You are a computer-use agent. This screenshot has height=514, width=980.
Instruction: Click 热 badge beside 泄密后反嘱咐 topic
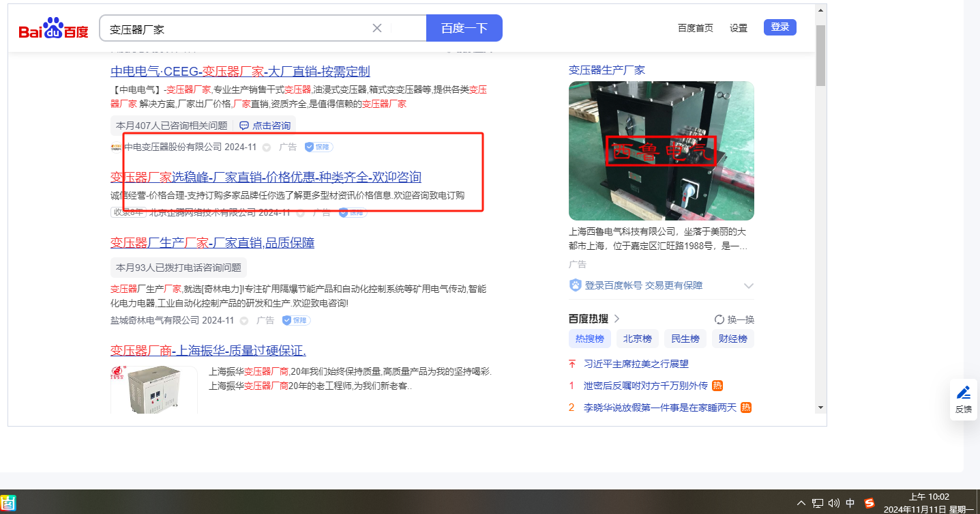tap(717, 386)
